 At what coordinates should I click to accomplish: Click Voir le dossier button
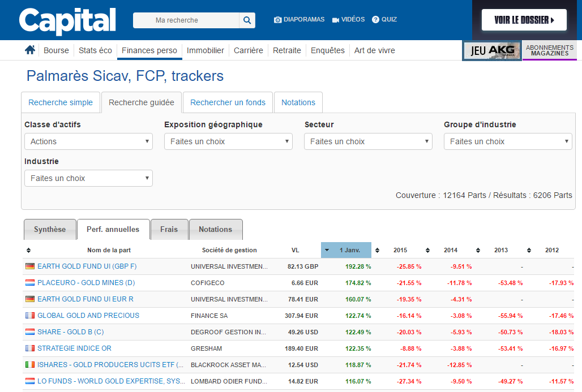(x=524, y=20)
